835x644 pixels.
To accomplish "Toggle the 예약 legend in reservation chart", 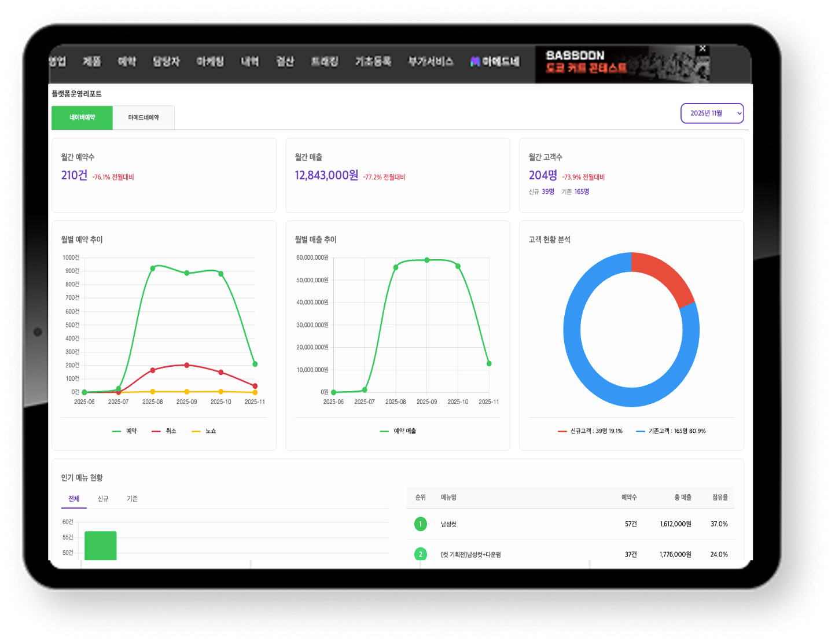I will (x=125, y=431).
